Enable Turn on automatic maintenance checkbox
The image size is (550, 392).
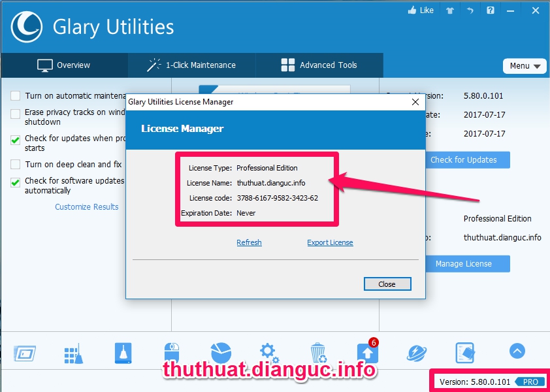pyautogui.click(x=15, y=96)
